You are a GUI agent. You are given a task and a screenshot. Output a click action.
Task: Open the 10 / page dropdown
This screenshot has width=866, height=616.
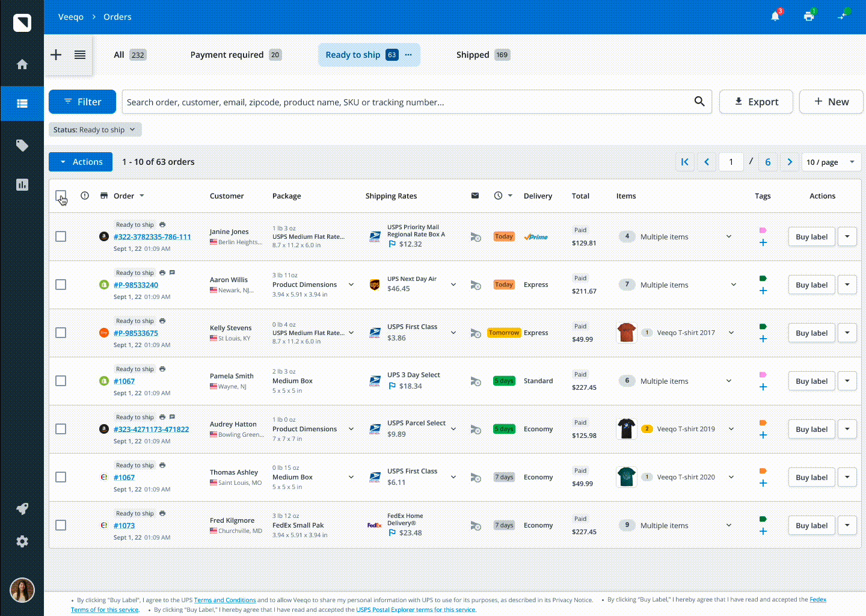[831, 162]
